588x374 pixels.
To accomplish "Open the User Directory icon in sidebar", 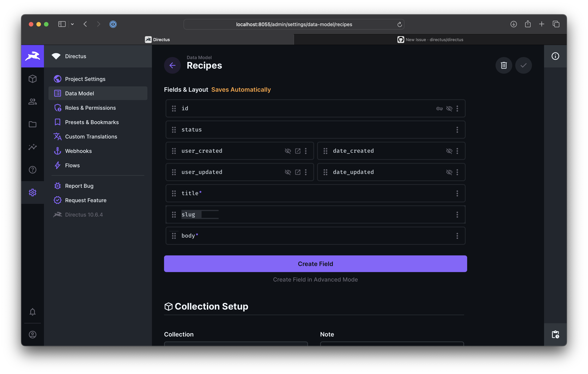I will pyautogui.click(x=32, y=102).
